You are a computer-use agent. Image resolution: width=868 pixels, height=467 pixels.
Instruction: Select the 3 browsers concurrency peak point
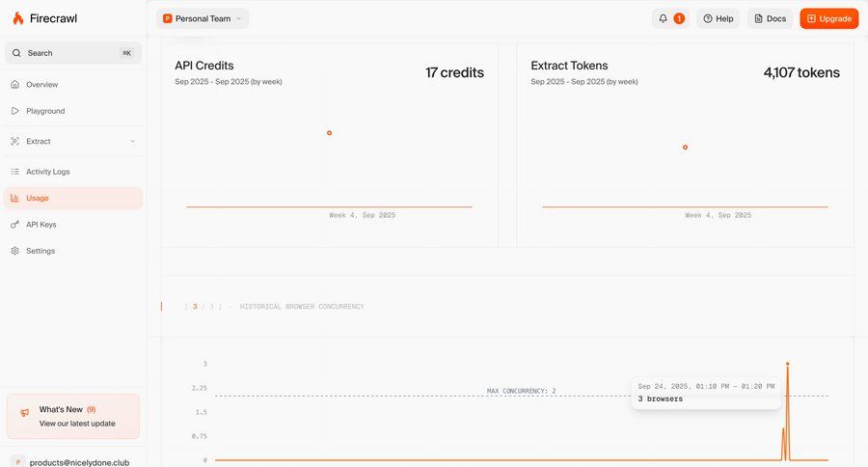click(787, 364)
